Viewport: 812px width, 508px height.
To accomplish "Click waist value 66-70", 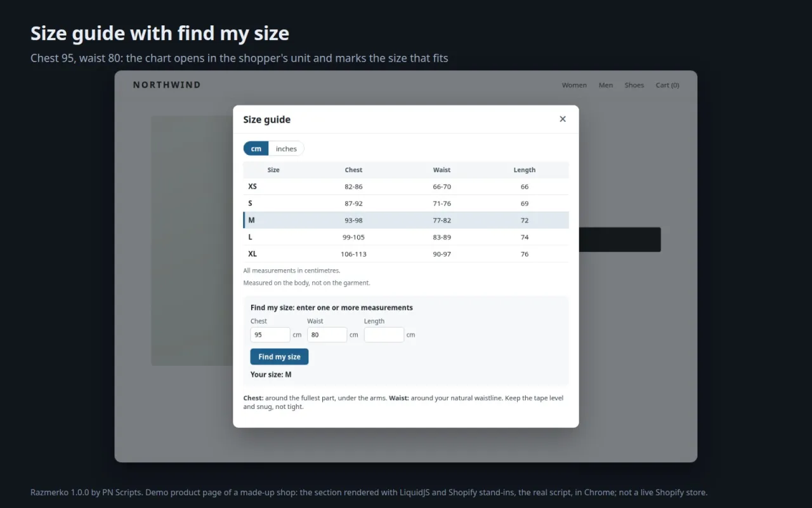I will [442, 187].
